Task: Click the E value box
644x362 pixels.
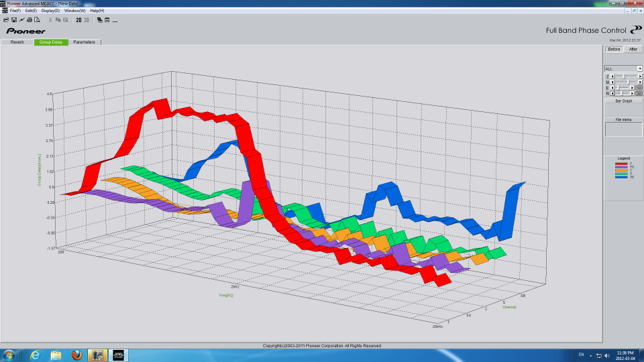Action: pyautogui.click(x=639, y=88)
